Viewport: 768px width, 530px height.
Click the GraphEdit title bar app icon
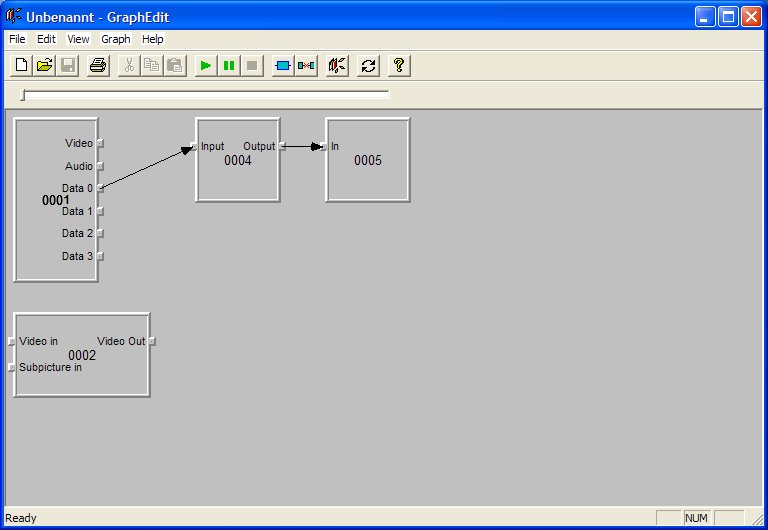click(14, 16)
